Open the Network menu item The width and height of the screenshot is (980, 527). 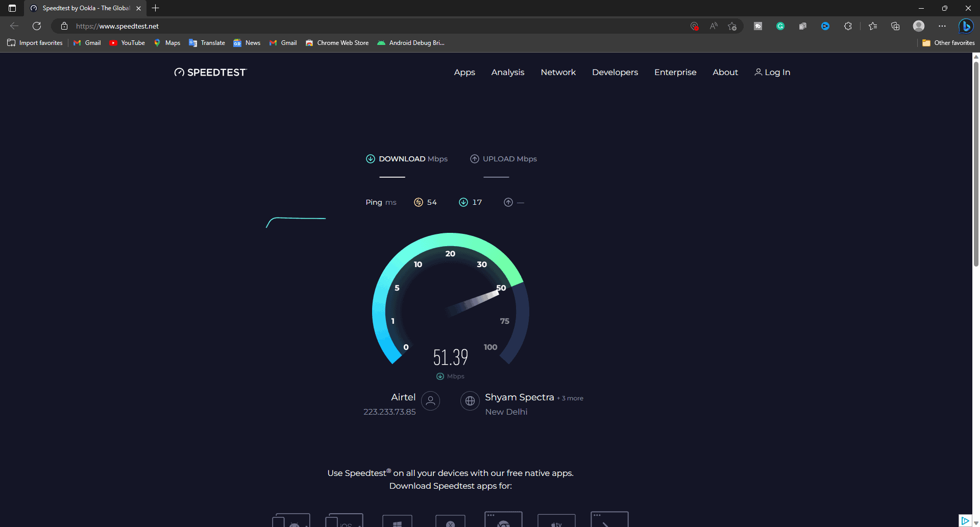pyautogui.click(x=558, y=73)
